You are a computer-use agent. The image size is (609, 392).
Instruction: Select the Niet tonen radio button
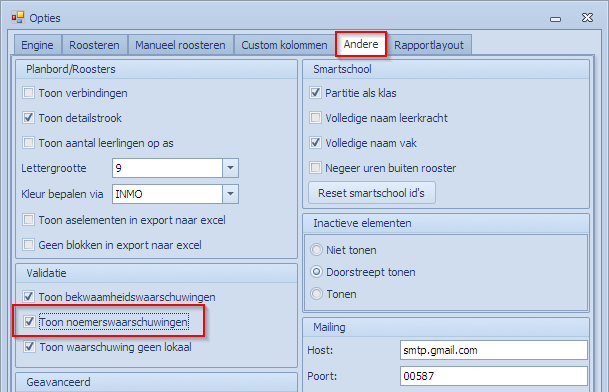click(x=317, y=250)
